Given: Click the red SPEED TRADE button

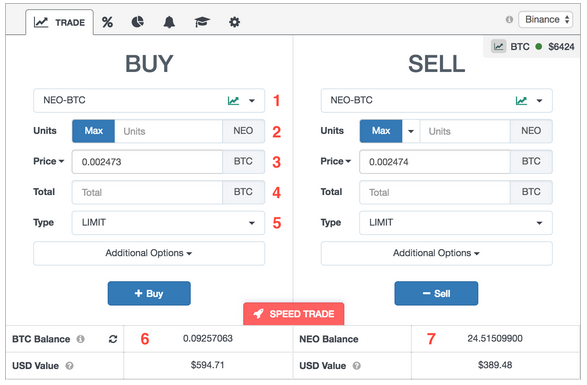Looking at the screenshot, I should pyautogui.click(x=294, y=314).
